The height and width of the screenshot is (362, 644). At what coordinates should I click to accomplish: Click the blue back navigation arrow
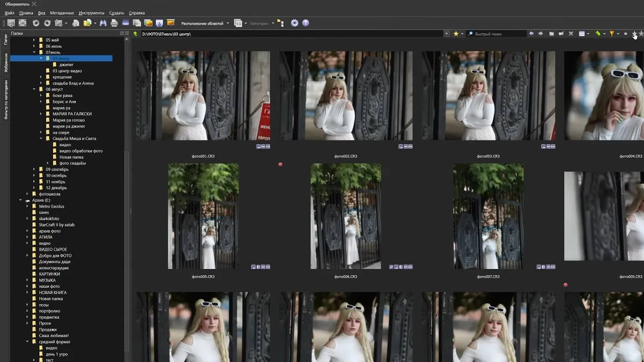[531, 34]
